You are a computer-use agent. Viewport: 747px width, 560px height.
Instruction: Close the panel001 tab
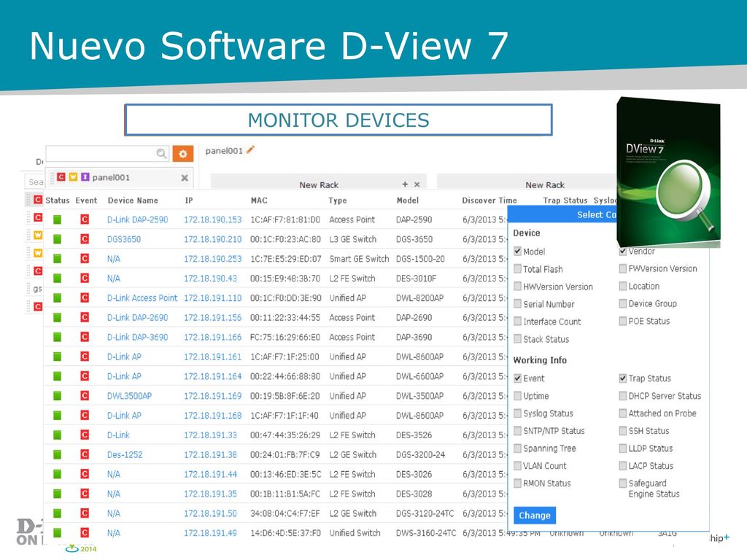pos(185,178)
